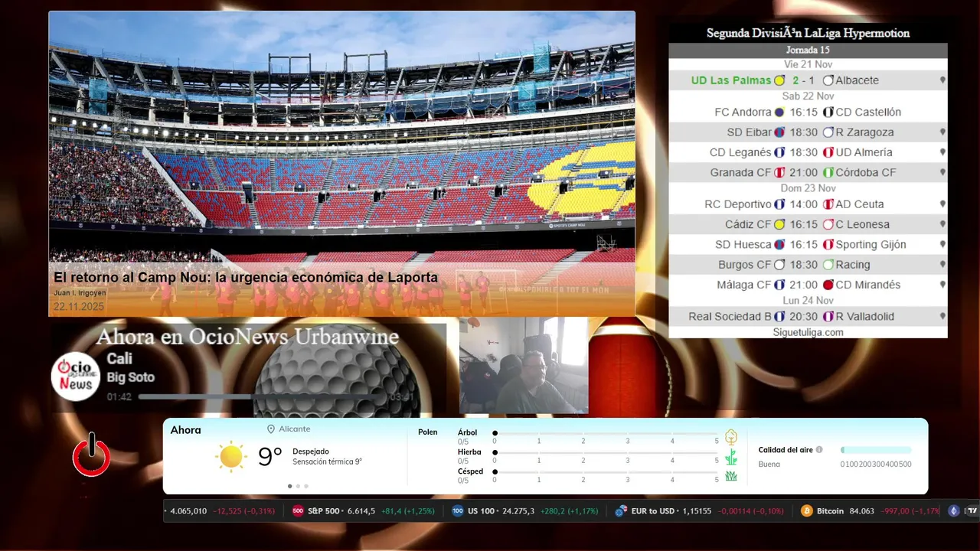Viewport: 980px width, 551px height.
Task: Click the 'Sab 22 Nov' date row
Action: tap(808, 96)
